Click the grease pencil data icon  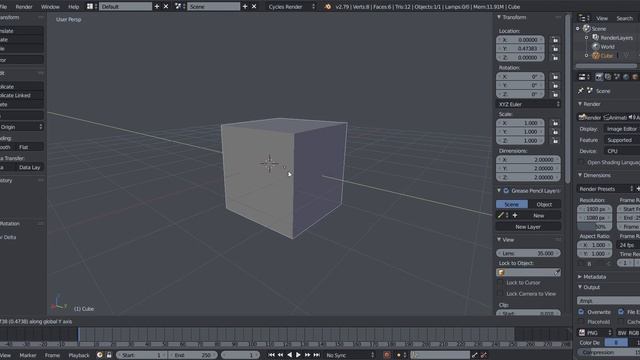(500, 216)
